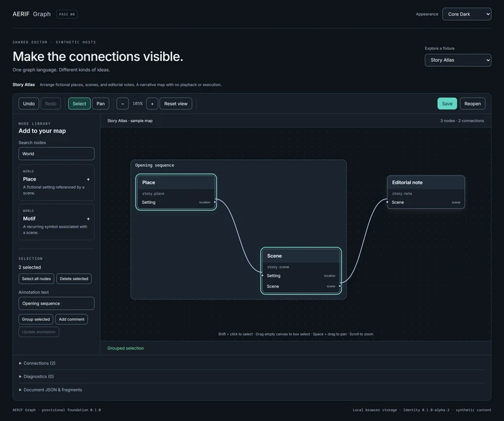This screenshot has height=421, width=504.
Task: Click the PASS 00 badge
Action: (x=67, y=14)
